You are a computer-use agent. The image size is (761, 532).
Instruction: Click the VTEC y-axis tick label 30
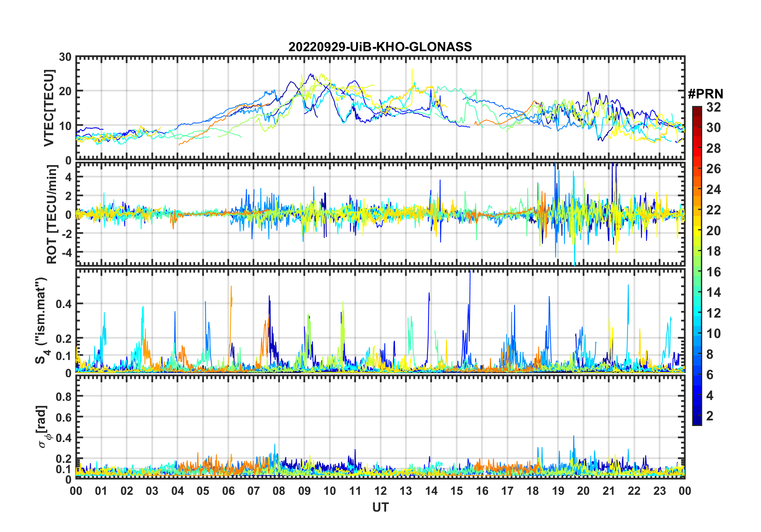65,57
